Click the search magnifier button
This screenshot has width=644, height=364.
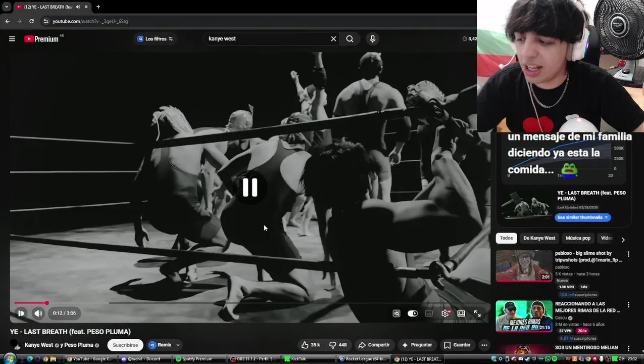tap(350, 39)
